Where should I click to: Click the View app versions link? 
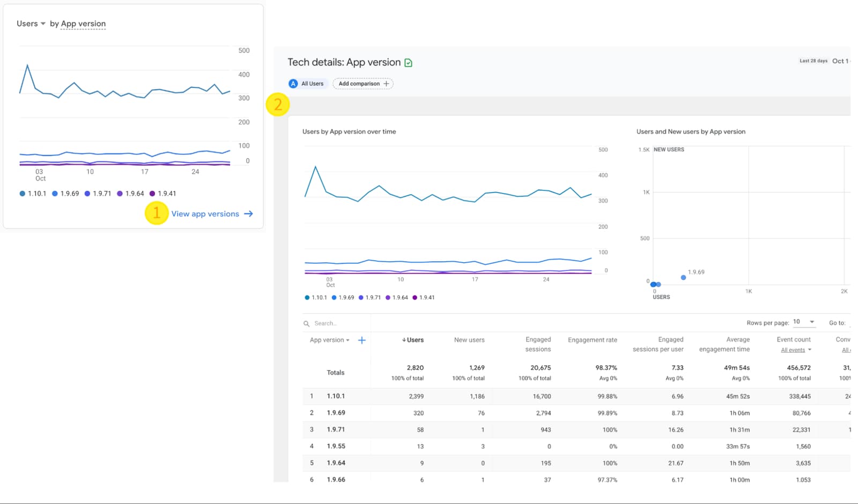pos(205,214)
